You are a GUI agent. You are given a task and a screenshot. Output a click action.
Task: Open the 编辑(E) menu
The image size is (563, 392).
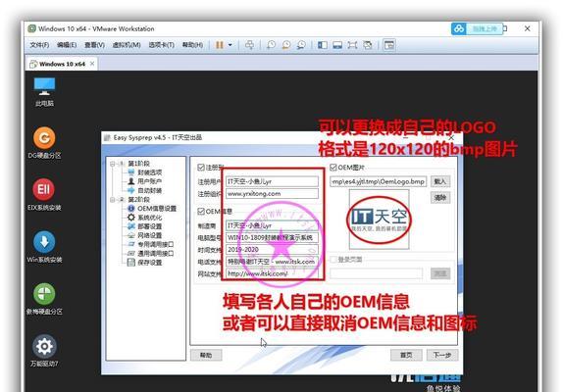pyautogui.click(x=67, y=45)
